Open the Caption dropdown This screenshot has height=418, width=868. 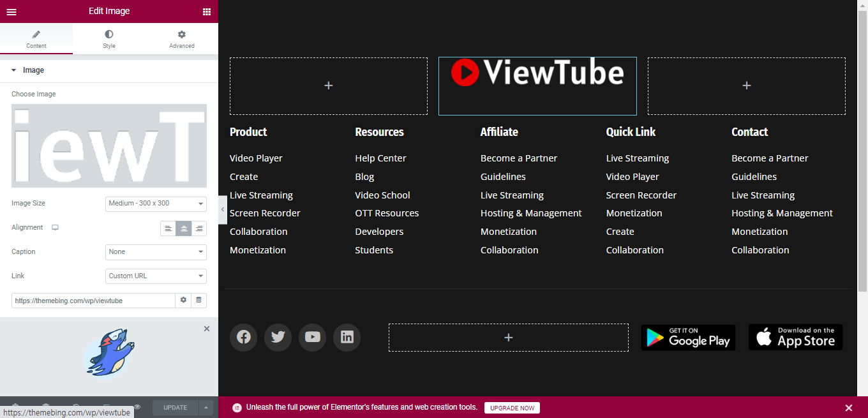[156, 252]
